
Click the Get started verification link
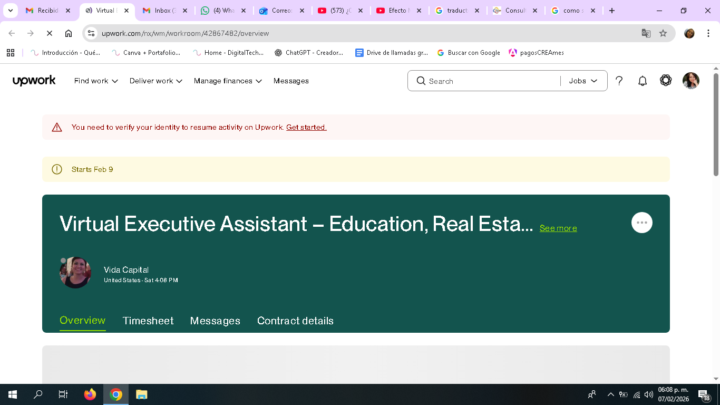306,127
